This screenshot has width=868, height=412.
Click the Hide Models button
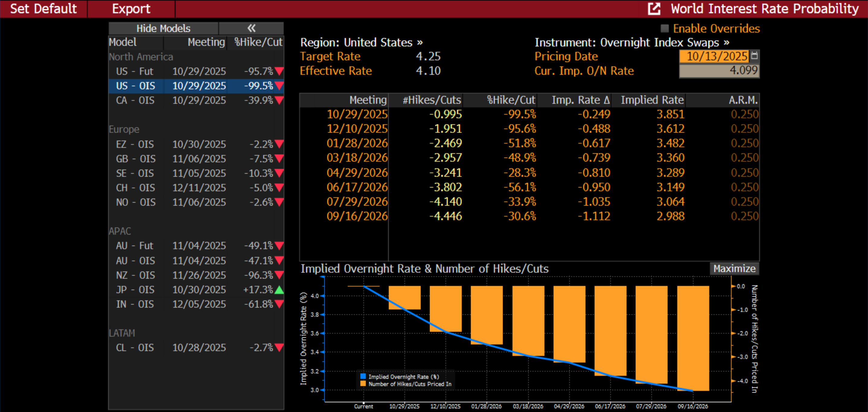[163, 28]
